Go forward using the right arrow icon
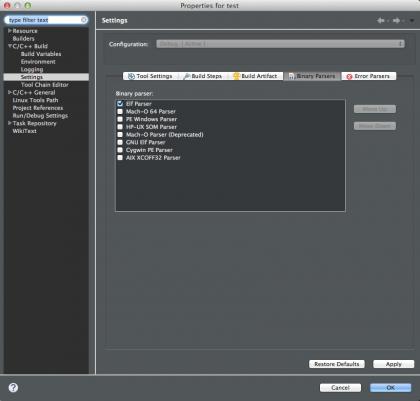The image size is (420, 401). click(x=396, y=21)
